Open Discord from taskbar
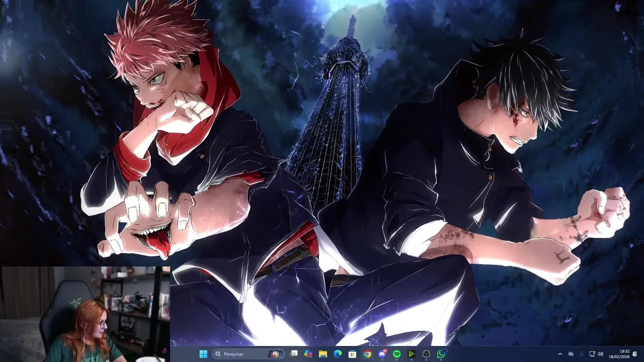This screenshot has height=362, width=644. (382, 354)
